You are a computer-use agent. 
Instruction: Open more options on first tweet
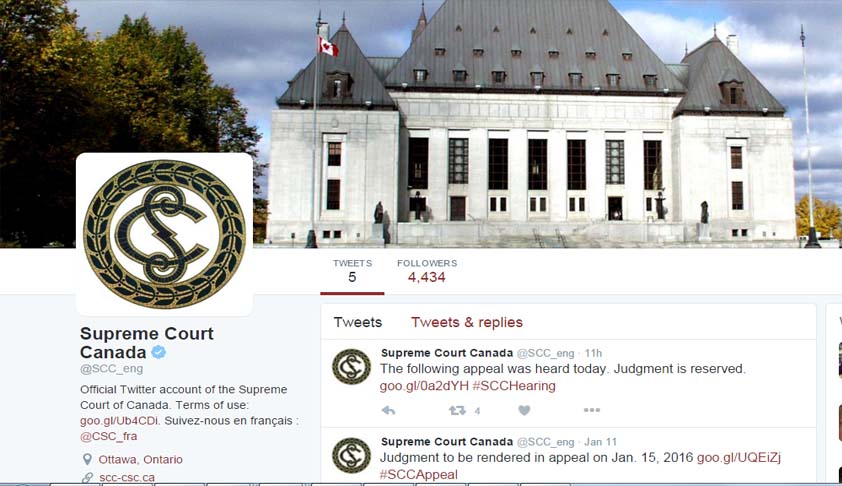click(x=592, y=410)
